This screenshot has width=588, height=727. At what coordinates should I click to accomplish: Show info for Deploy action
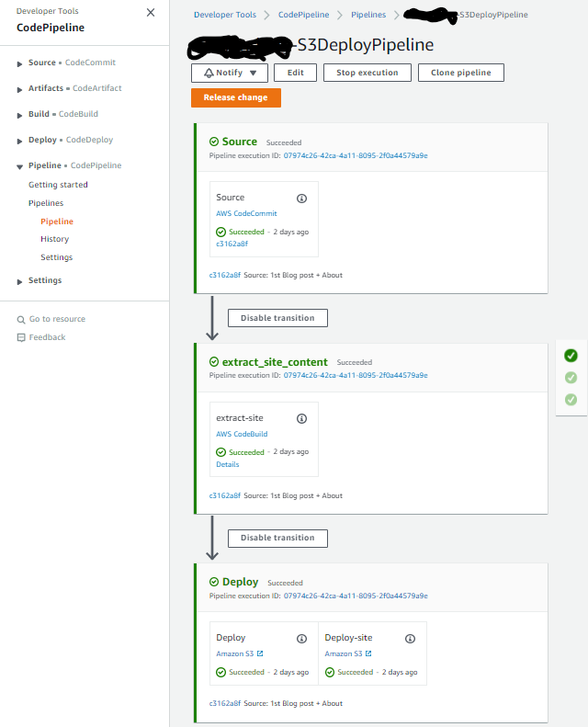[301, 639]
